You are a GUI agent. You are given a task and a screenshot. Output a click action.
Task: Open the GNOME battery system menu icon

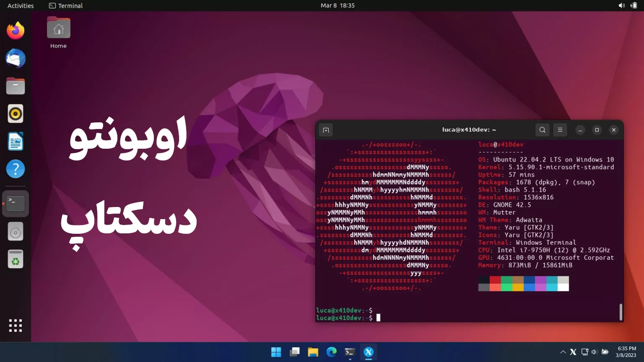(x=634, y=5)
